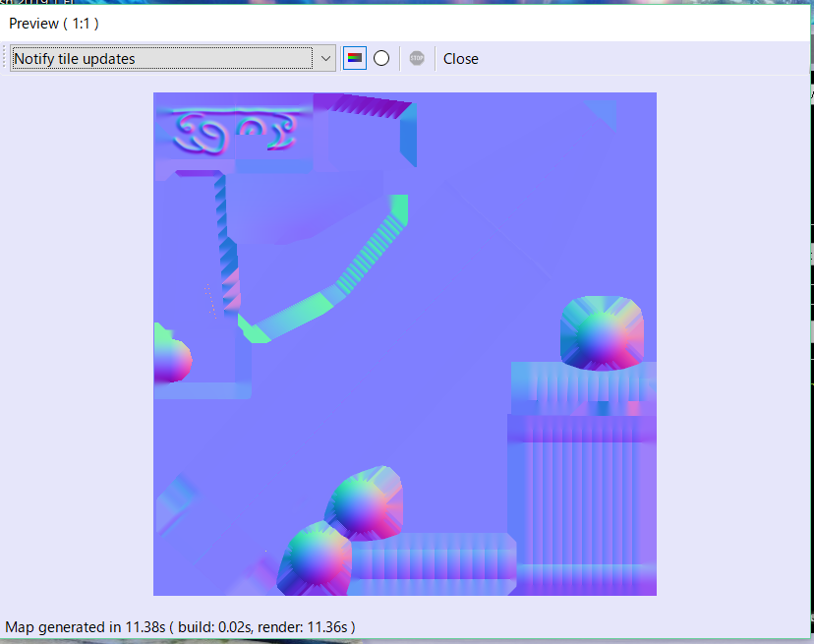Open the Notify tile updates dropdown

point(173,59)
